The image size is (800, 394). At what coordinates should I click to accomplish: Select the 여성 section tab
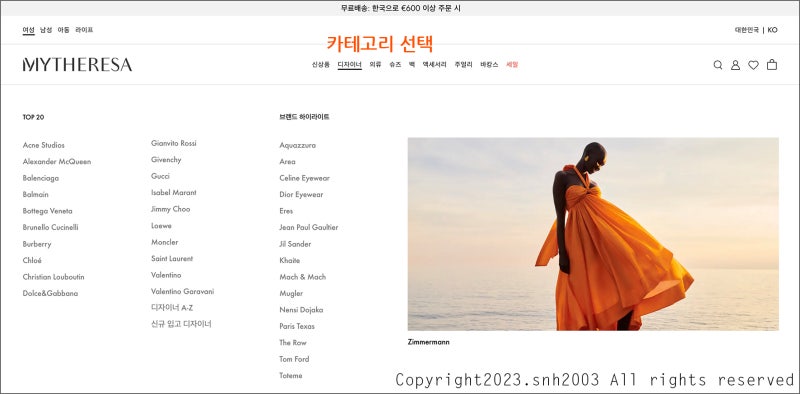pos(29,30)
